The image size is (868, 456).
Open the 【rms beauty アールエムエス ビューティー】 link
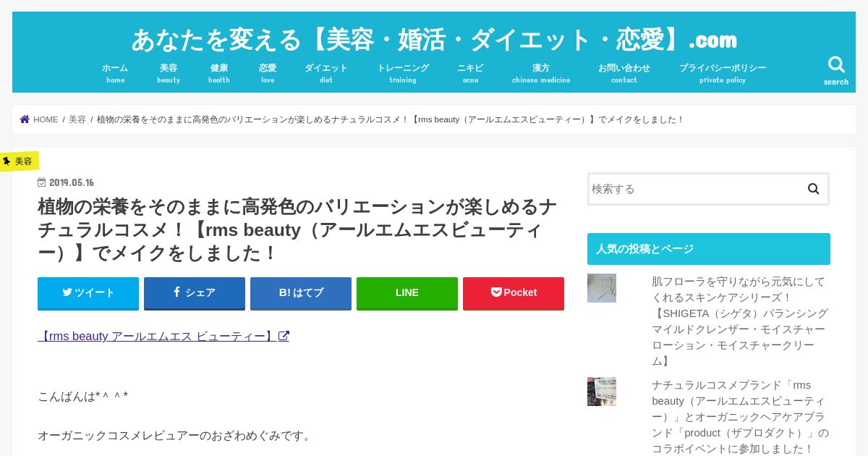click(x=163, y=336)
